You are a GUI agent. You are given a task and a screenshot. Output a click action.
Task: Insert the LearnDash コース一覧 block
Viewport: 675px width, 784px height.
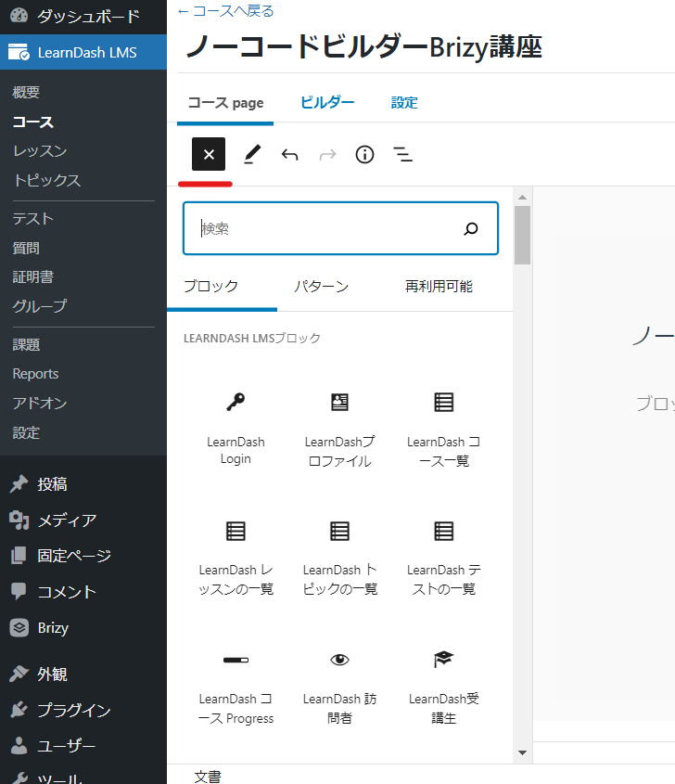pos(444,429)
